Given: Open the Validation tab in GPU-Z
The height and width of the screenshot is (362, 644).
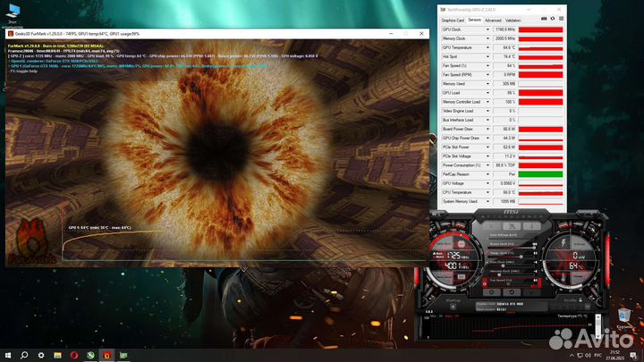Looking at the screenshot, I should click(x=513, y=20).
